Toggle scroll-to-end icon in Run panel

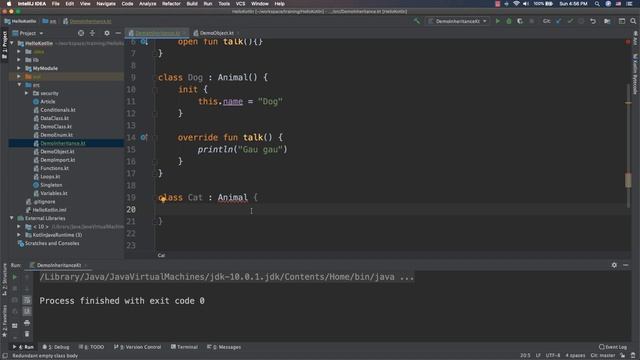click(x=27, y=311)
